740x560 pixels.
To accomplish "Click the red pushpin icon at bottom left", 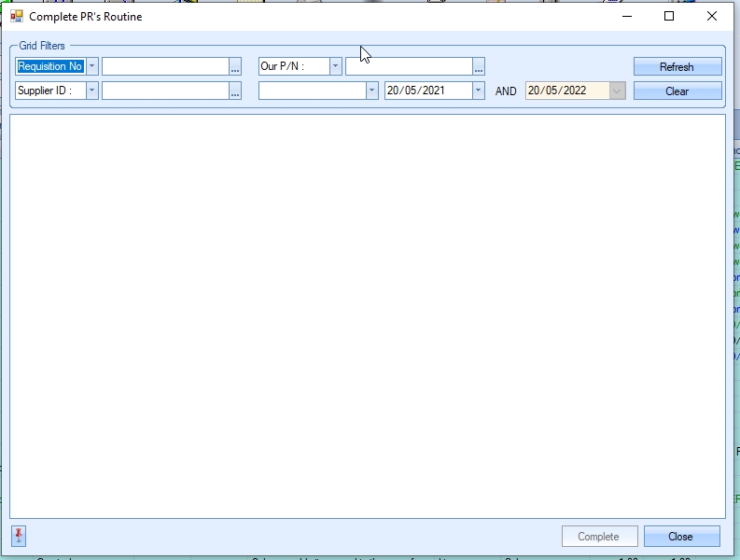I will (x=19, y=536).
